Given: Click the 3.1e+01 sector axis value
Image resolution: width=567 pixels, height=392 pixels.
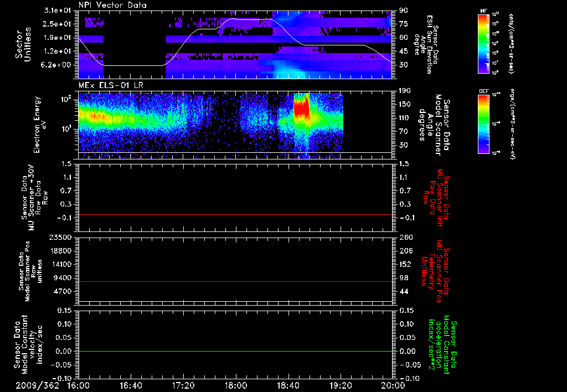Looking at the screenshot, I should 58,11.
